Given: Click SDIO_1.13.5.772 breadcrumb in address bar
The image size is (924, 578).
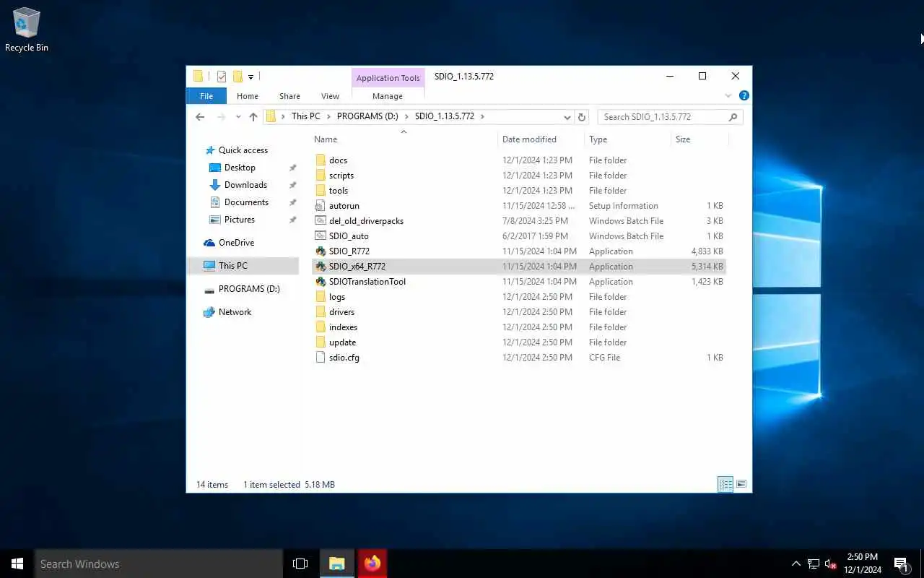Looking at the screenshot, I should click(x=444, y=116).
